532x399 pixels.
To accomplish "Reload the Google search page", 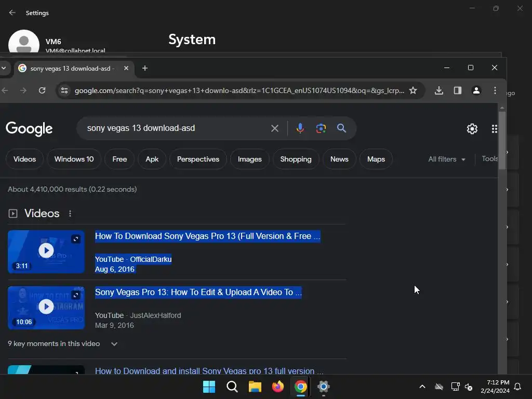I will [x=42, y=90].
